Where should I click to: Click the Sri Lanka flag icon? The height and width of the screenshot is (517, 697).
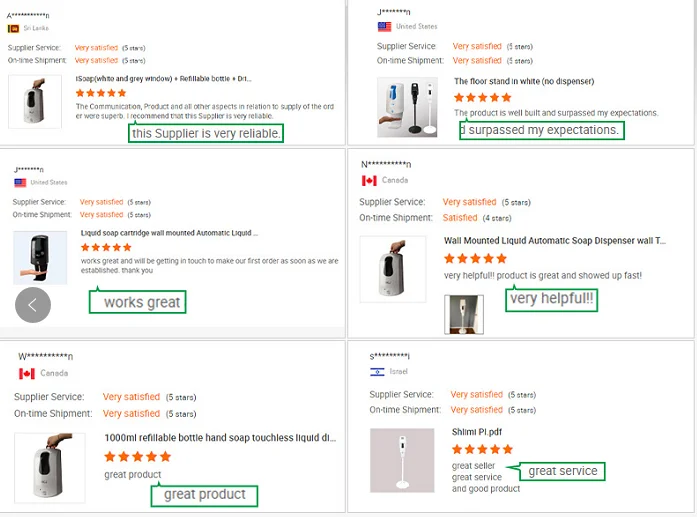[14, 28]
